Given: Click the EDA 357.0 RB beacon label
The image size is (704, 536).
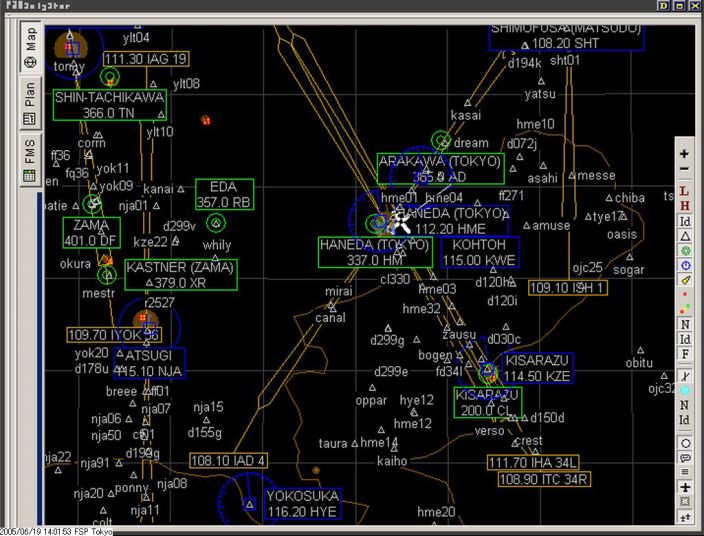Looking at the screenshot, I should tap(224, 194).
